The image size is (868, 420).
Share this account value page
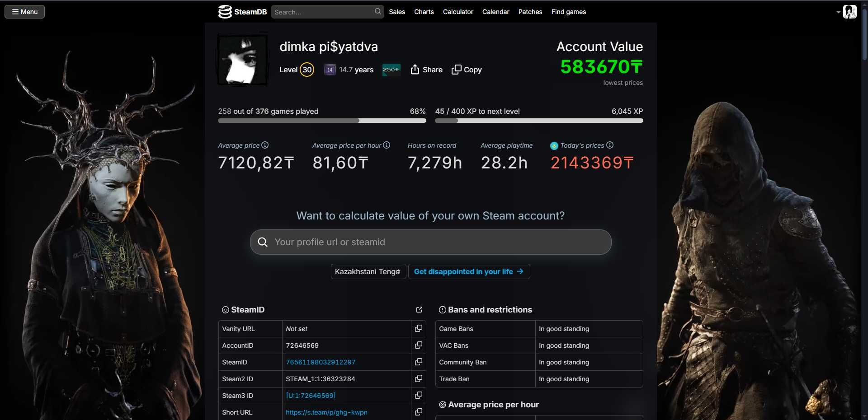click(426, 70)
